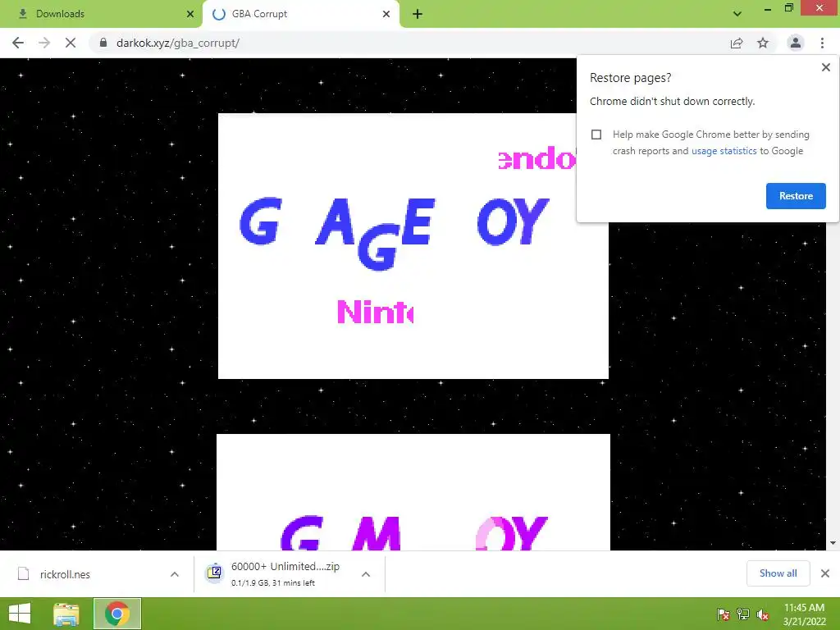Close the downloads shelf
This screenshot has width=840, height=630.
825,573
